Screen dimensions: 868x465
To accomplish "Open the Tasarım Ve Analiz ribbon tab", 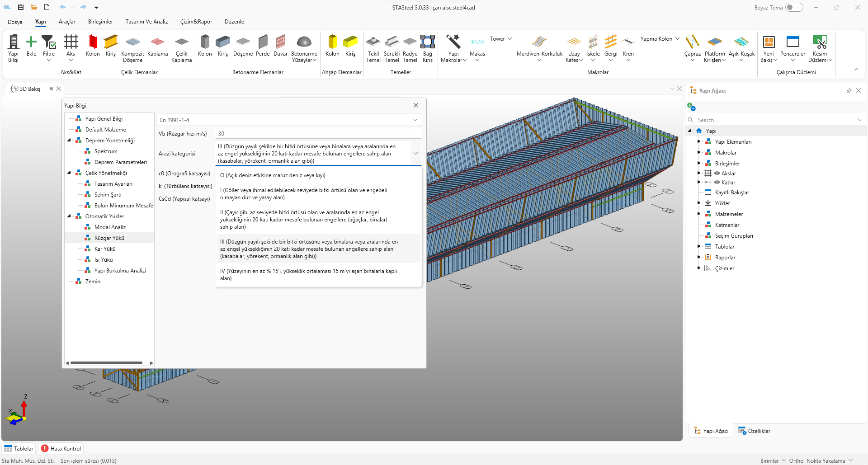I will point(146,22).
